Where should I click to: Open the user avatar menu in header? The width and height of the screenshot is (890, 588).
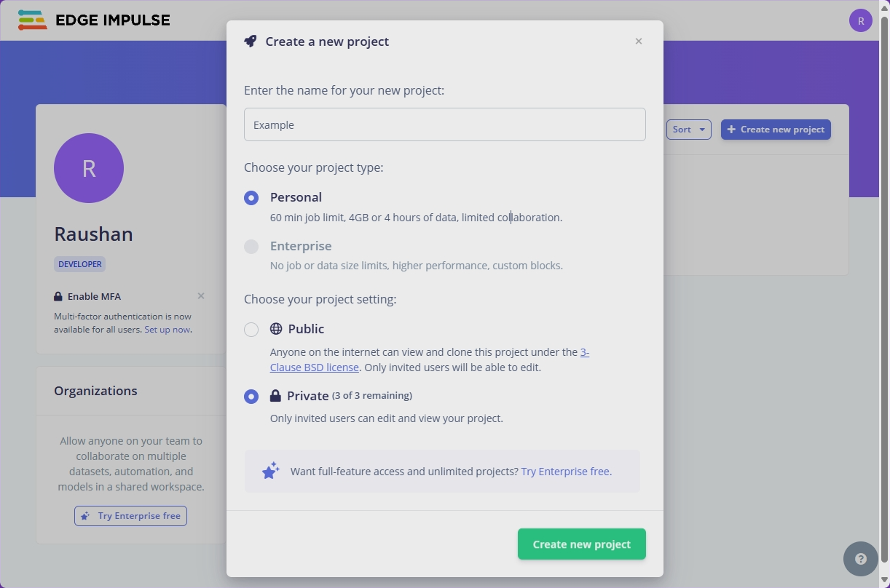click(860, 20)
